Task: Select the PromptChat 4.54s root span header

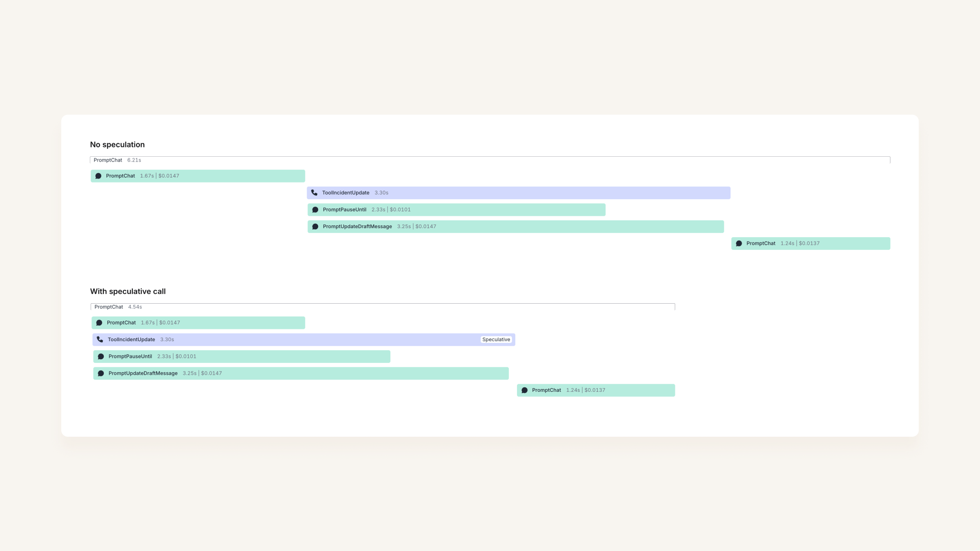Action: [x=383, y=307]
